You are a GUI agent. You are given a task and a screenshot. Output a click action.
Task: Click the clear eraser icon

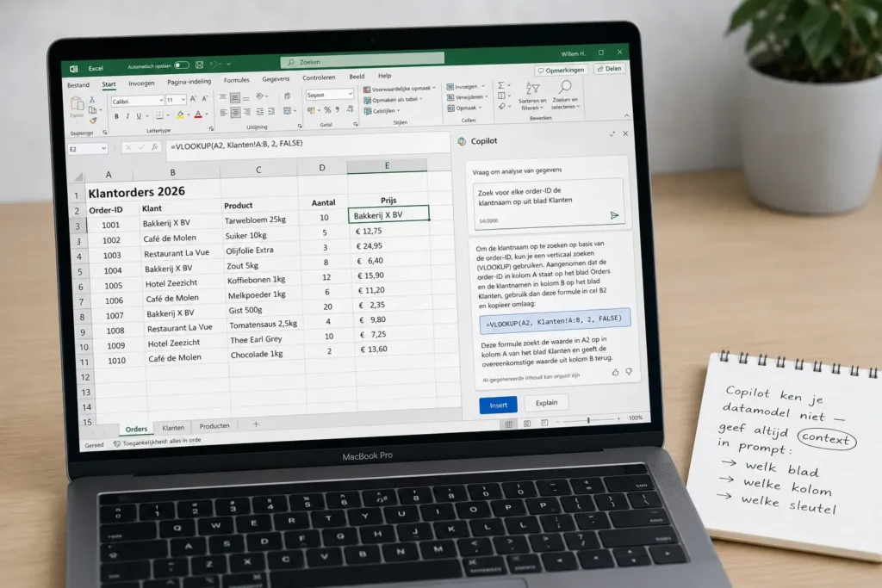(x=502, y=106)
